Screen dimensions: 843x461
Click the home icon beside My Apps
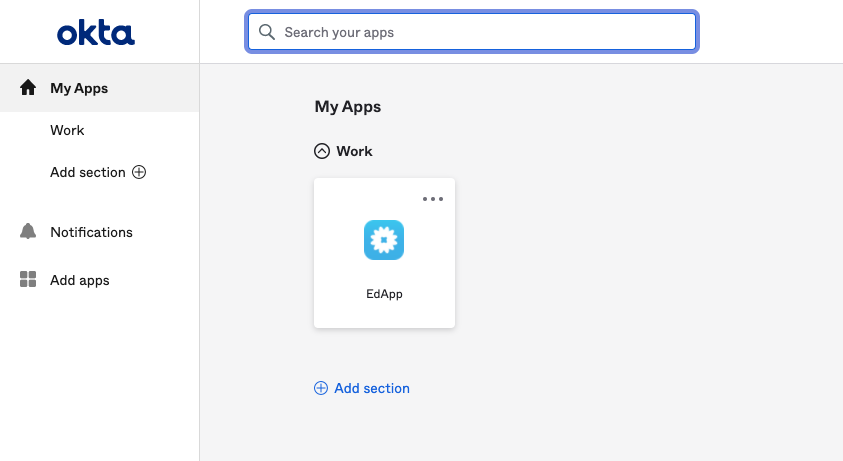[28, 88]
